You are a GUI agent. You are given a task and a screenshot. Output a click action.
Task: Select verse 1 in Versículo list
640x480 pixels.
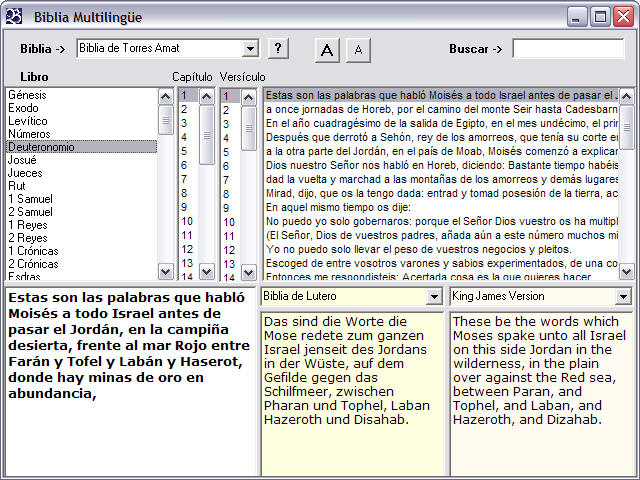(x=231, y=96)
